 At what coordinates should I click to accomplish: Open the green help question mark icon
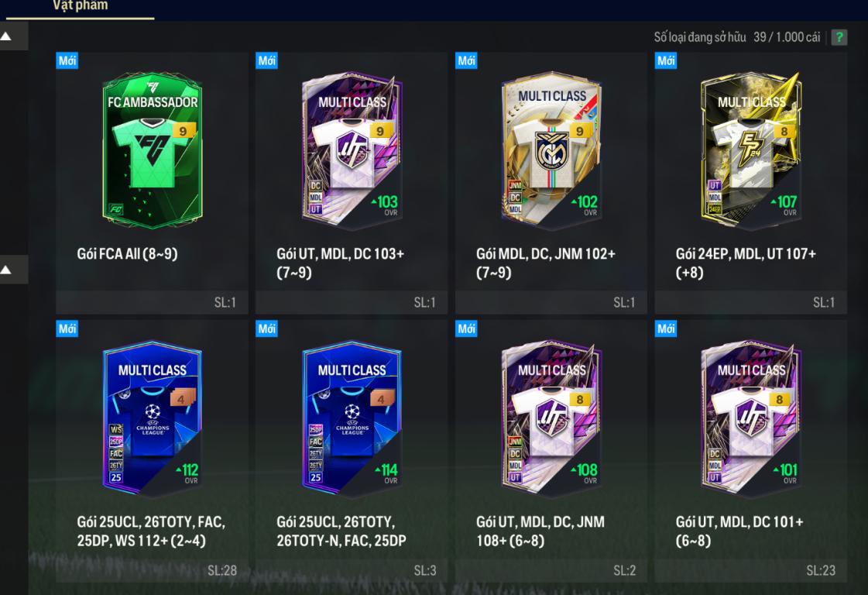(x=839, y=37)
